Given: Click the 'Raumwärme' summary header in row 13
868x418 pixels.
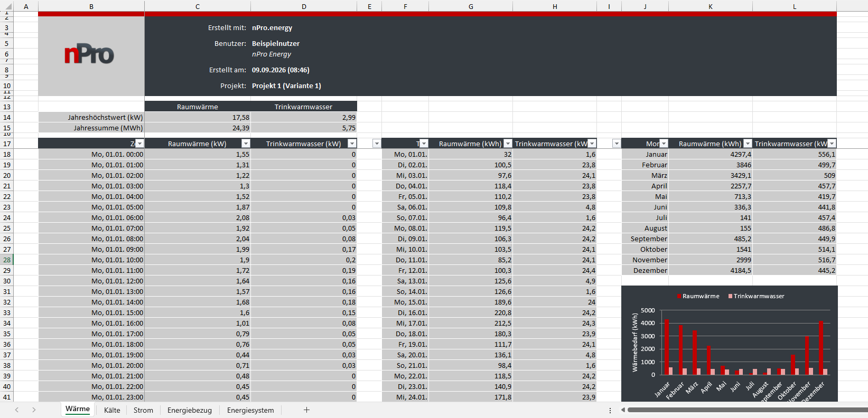Looking at the screenshot, I should pos(198,107).
